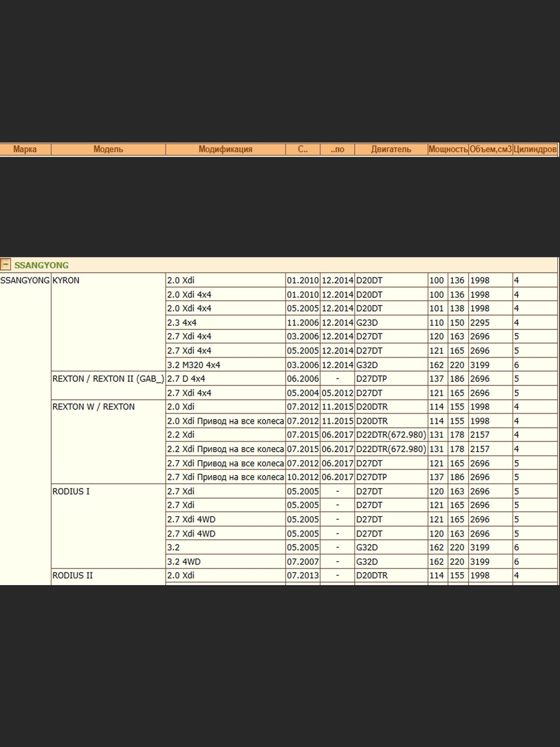Select the REXTON / REXTON II (GAB_) cell
The height and width of the screenshot is (747, 560).
pyautogui.click(x=108, y=379)
